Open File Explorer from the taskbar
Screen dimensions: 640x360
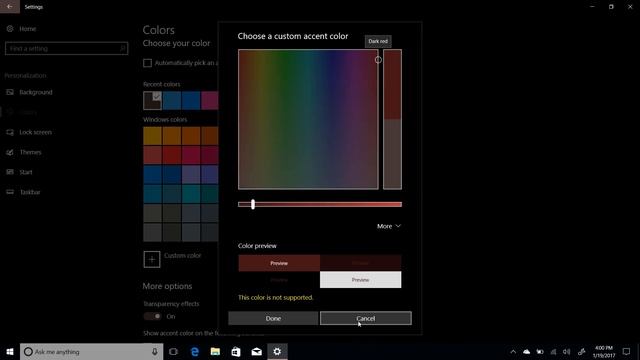(x=215, y=352)
